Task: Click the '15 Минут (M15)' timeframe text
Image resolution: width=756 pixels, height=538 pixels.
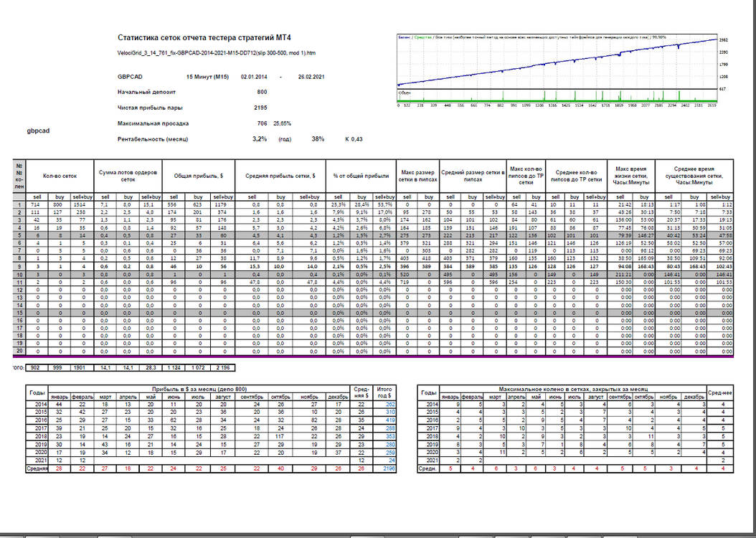Action: pyautogui.click(x=207, y=77)
